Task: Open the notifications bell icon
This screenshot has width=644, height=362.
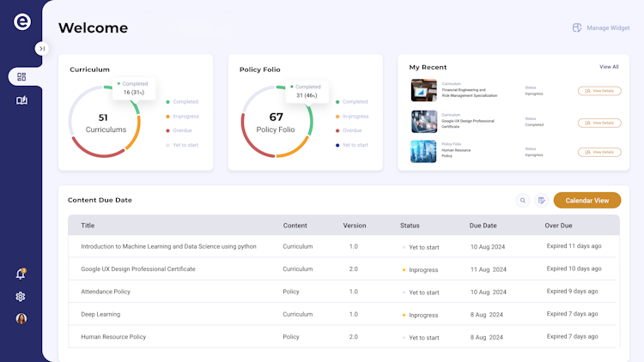Action: (21, 275)
